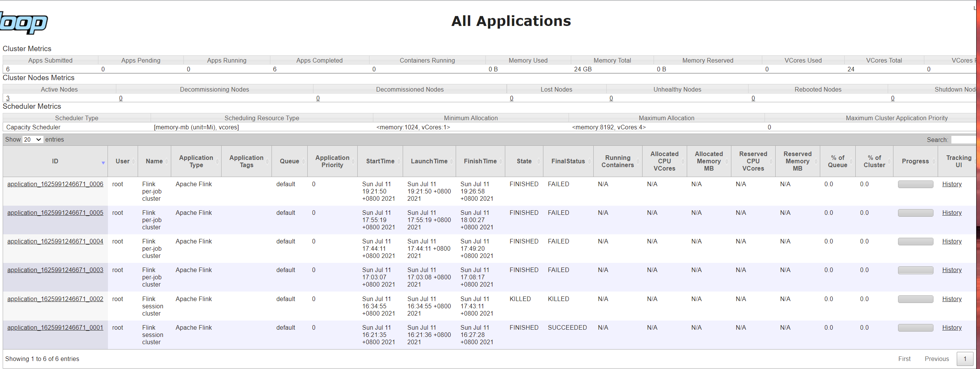Sort by LaunchTime column header

[429, 161]
